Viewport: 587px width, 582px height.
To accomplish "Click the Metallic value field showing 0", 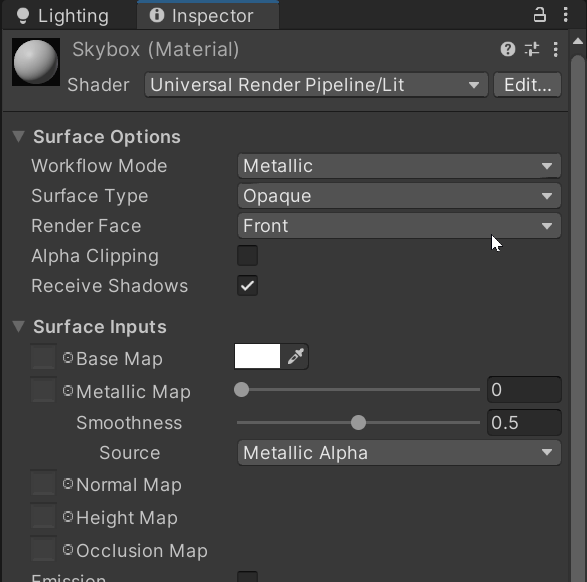I will [x=524, y=390].
